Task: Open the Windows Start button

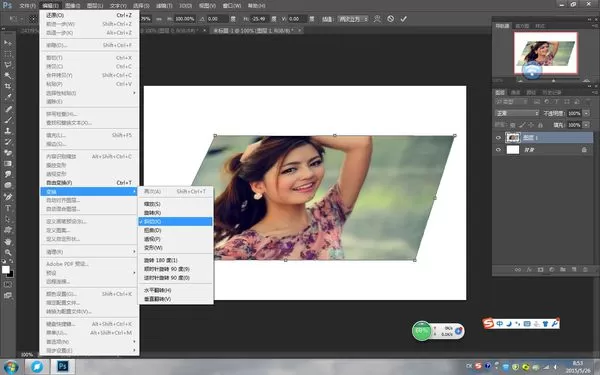Action: pyautogui.click(x=11, y=366)
